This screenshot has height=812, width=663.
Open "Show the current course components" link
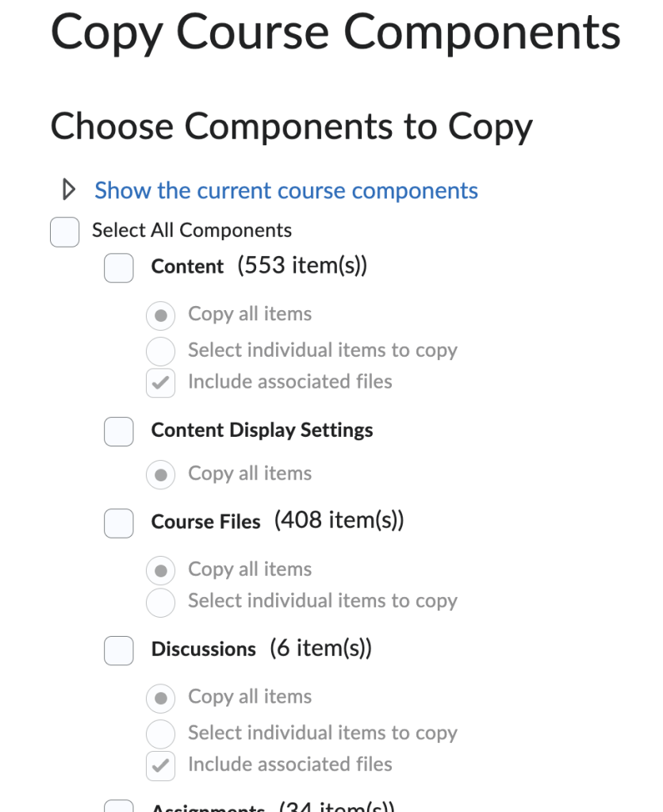[x=286, y=190]
